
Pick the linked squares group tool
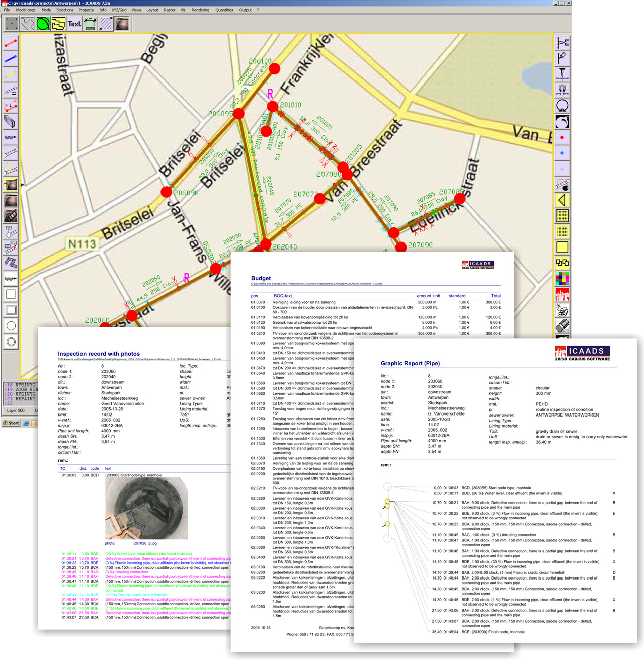562,263
